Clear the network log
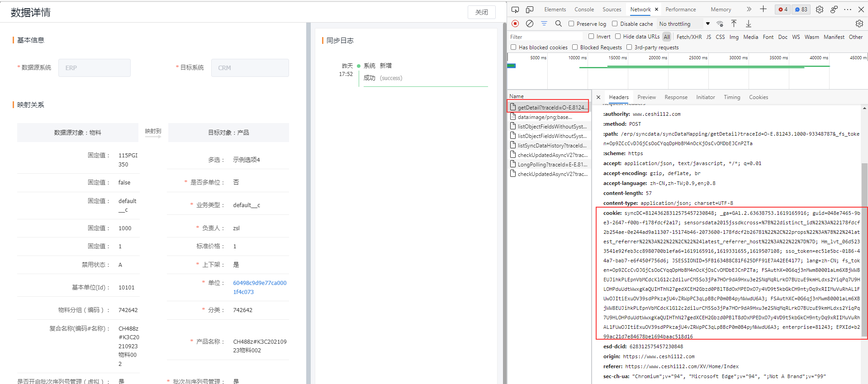 [530, 24]
